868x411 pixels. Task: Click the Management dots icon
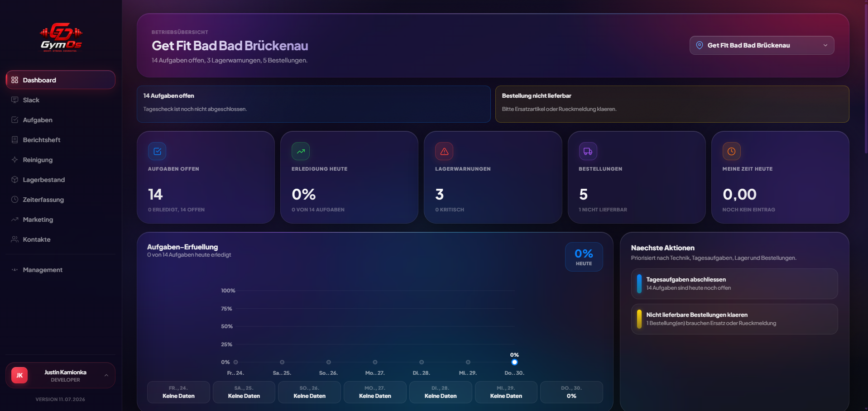point(14,270)
